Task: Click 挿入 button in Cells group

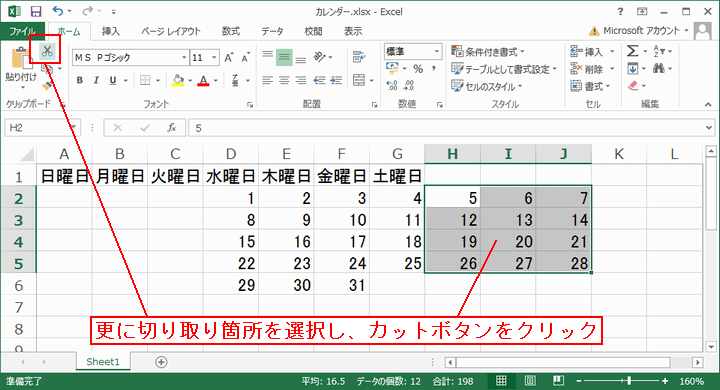Action: (x=587, y=51)
